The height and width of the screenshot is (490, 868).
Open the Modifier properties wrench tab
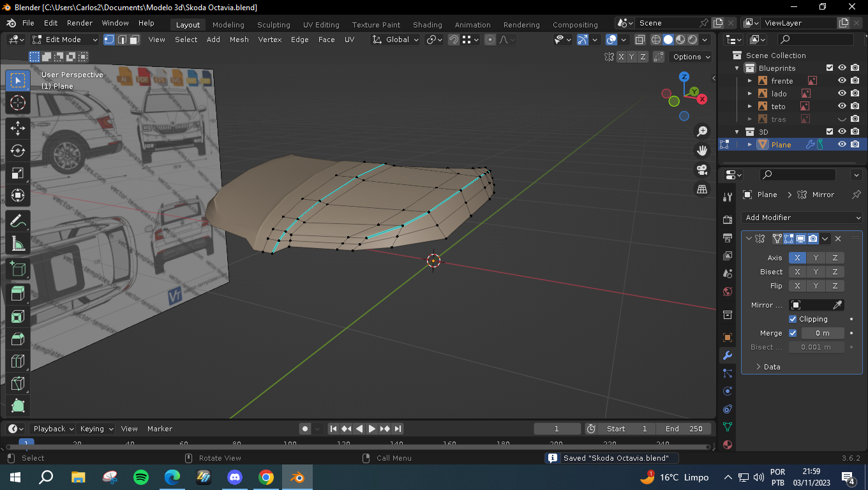pos(728,355)
